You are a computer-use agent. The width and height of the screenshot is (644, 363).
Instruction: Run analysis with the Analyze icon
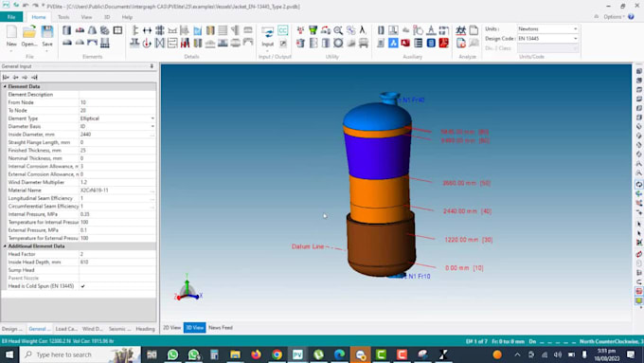pos(461,30)
